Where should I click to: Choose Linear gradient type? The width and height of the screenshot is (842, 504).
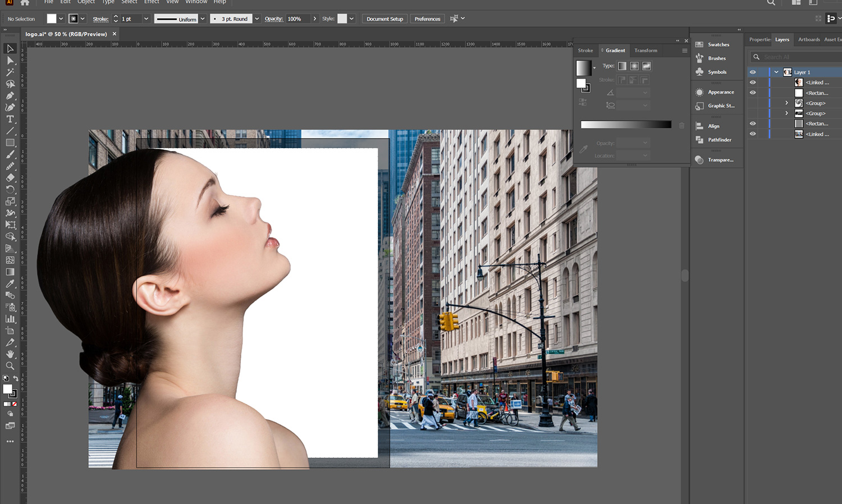(x=622, y=66)
